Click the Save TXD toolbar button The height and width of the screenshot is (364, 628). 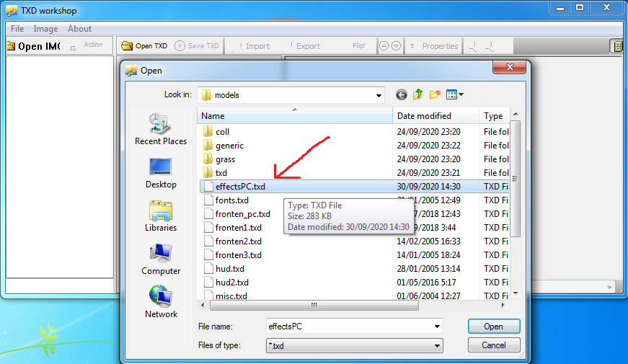[198, 46]
